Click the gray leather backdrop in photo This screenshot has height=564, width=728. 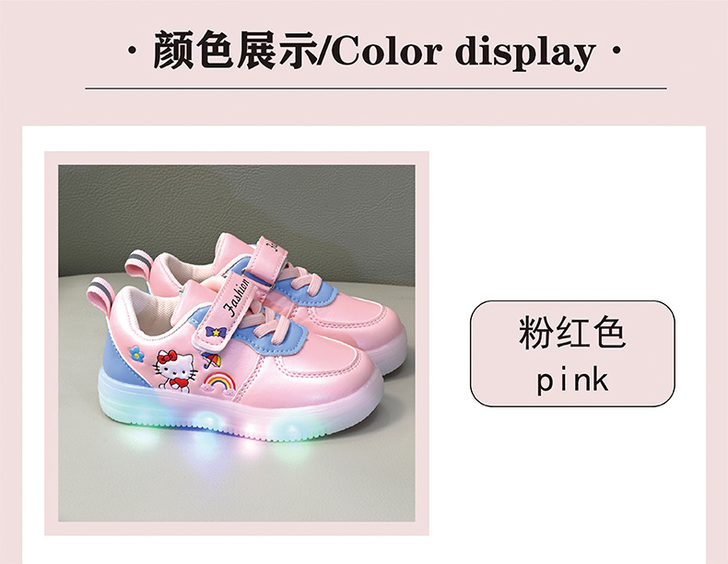point(236,209)
